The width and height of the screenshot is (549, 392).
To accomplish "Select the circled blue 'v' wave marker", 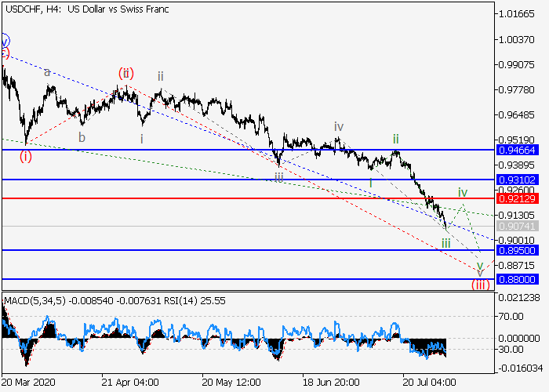I will tap(5, 40).
